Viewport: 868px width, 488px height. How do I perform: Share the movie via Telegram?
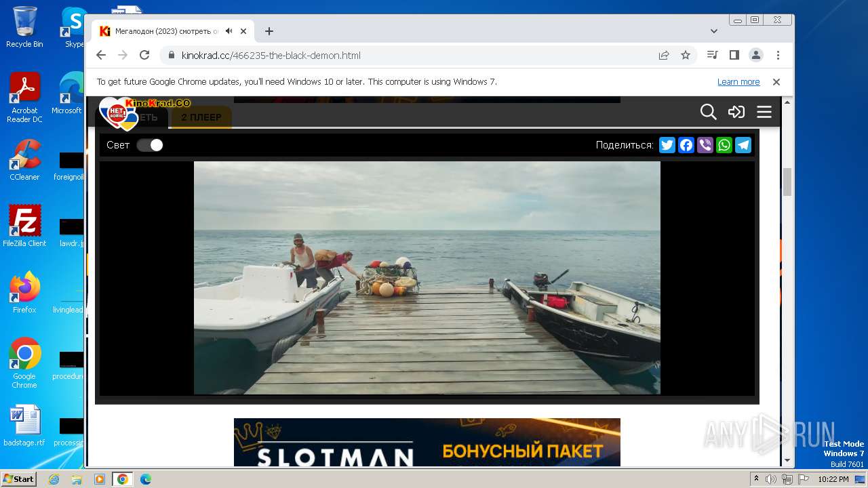click(743, 145)
